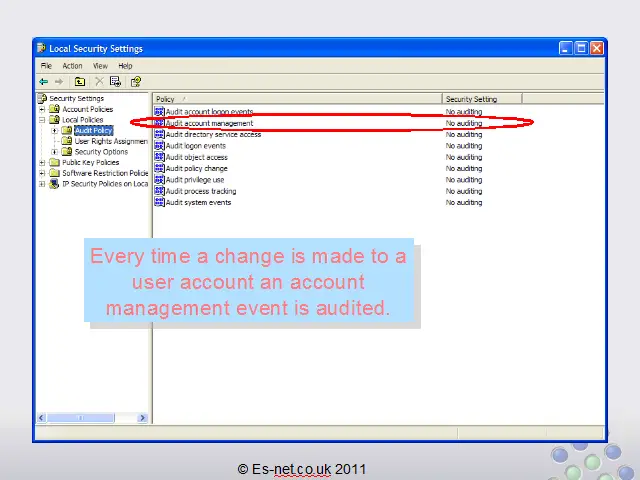The image size is (640, 480).
Task: Click the Security Setting column header
Action: point(480,99)
